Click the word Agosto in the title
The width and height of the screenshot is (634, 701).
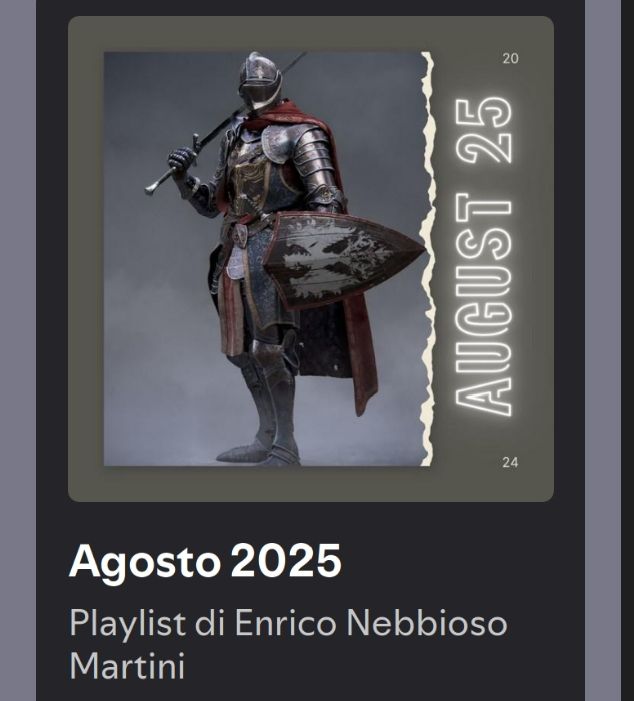tap(145, 563)
